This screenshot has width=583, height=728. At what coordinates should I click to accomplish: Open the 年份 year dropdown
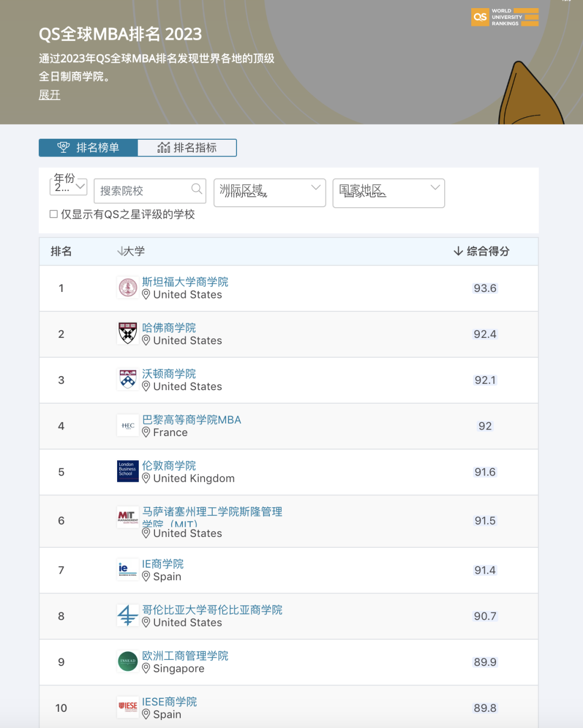69,187
